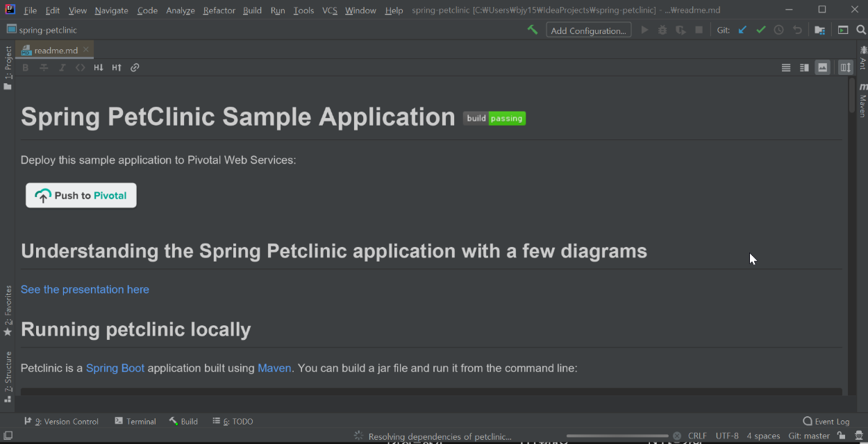Screen dimensions: 868x444
Task: Click the preview vertical scrollbar thumb
Action: pyautogui.click(x=852, y=95)
